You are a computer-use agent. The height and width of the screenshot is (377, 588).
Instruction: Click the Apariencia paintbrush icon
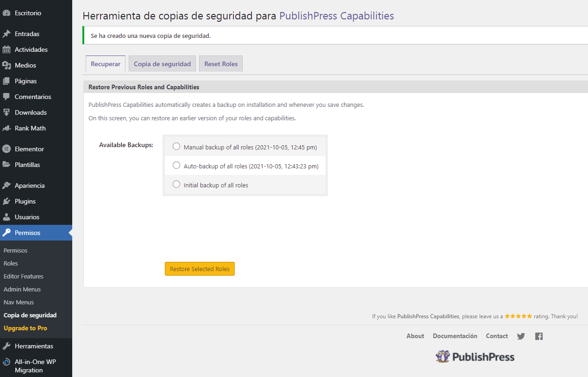(6, 185)
